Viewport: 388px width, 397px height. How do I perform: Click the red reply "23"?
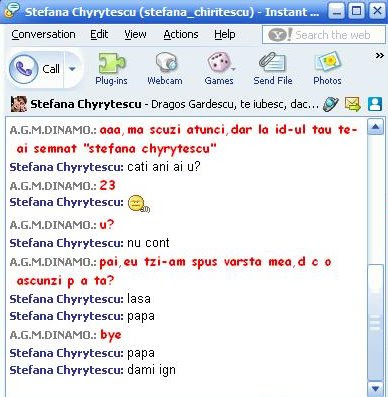pyautogui.click(x=107, y=185)
